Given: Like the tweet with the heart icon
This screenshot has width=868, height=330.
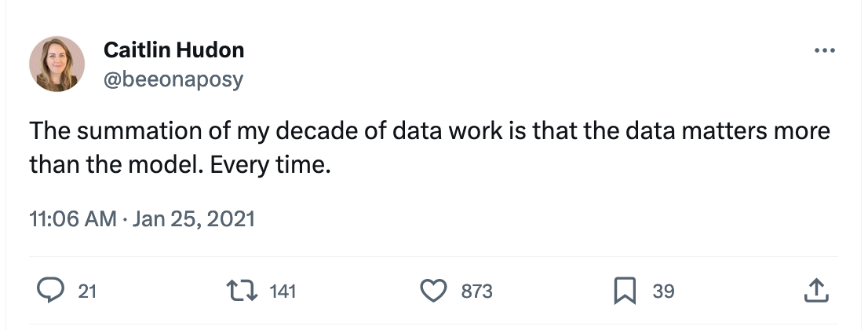Looking at the screenshot, I should [x=433, y=291].
